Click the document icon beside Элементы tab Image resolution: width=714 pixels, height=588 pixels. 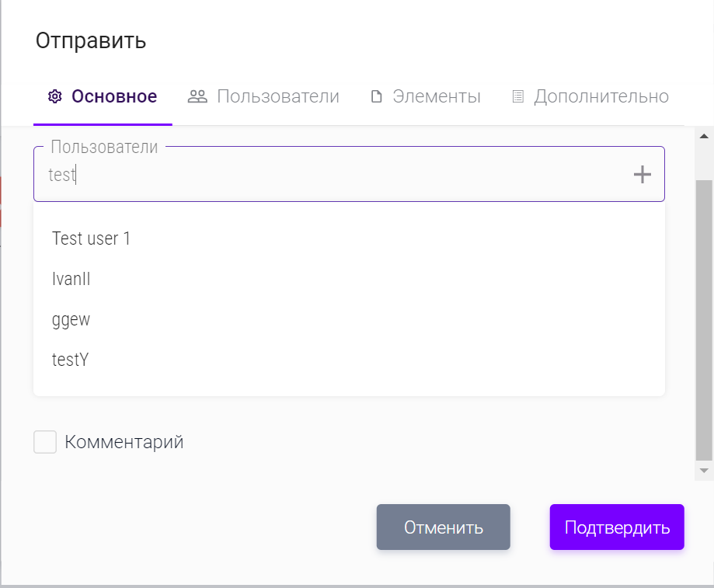tap(377, 97)
